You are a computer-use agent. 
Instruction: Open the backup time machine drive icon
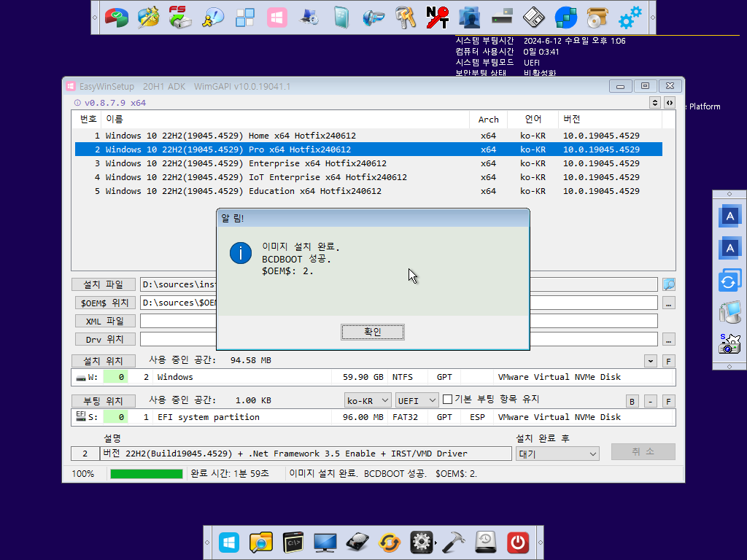[x=485, y=542]
